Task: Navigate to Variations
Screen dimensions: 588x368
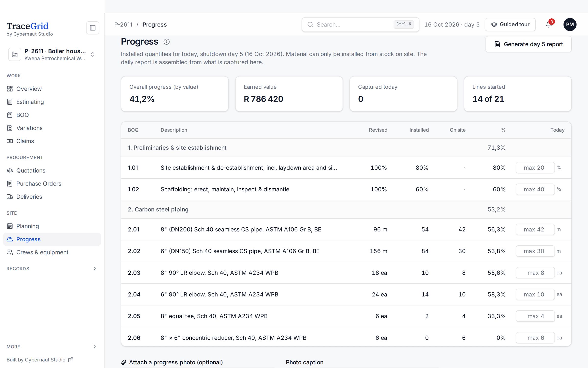Action: point(52,128)
